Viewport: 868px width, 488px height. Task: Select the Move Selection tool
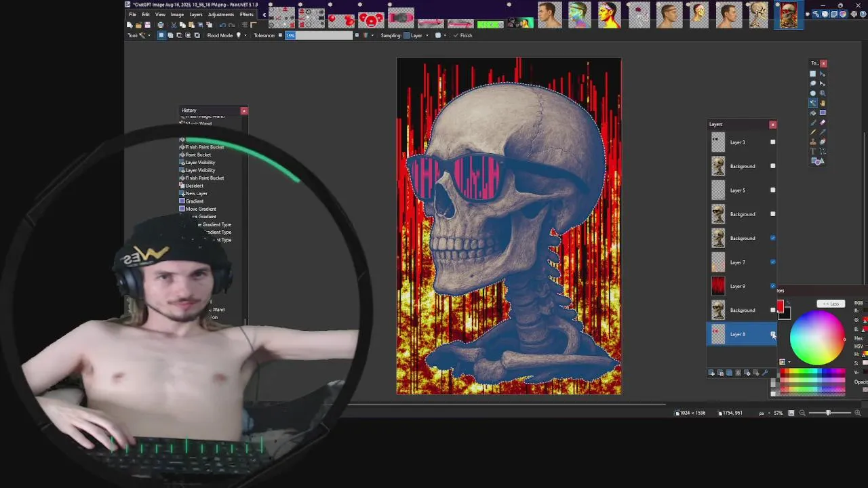pyautogui.click(x=823, y=83)
